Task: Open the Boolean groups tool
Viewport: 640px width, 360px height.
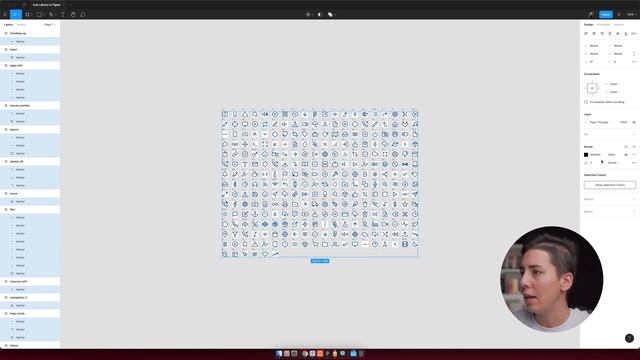Action: [331, 14]
